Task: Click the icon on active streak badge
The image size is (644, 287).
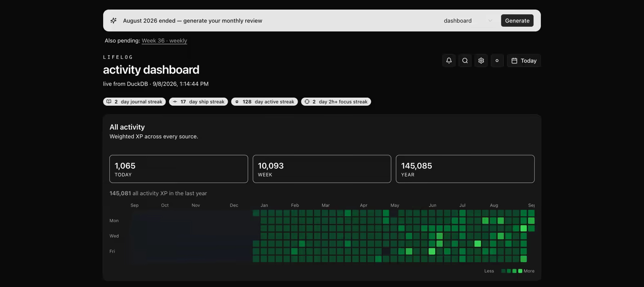Action: 237,102
